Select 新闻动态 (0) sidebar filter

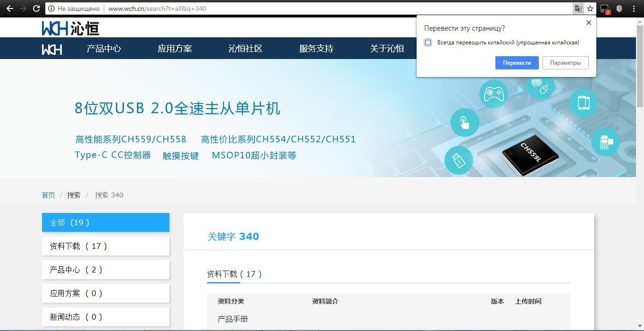[x=106, y=317]
